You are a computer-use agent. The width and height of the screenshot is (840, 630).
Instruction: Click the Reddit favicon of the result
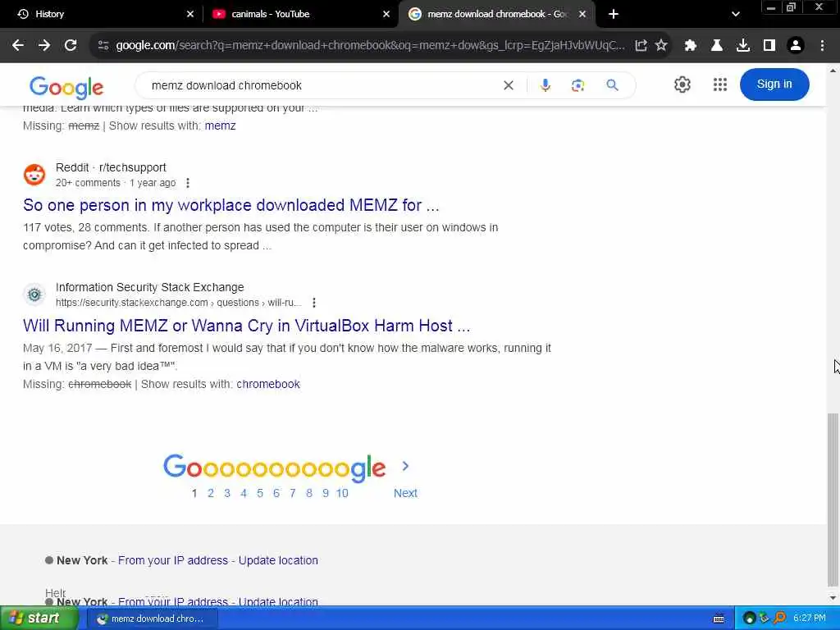(x=34, y=175)
